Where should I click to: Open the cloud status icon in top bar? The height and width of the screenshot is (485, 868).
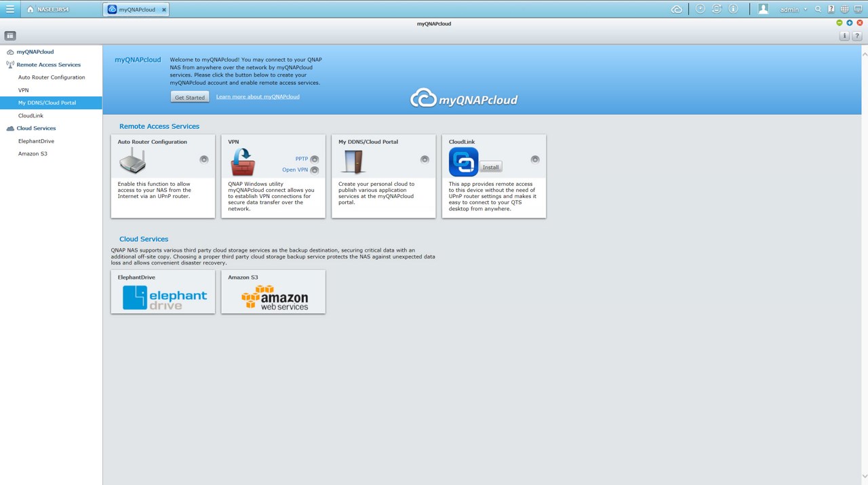(x=676, y=9)
